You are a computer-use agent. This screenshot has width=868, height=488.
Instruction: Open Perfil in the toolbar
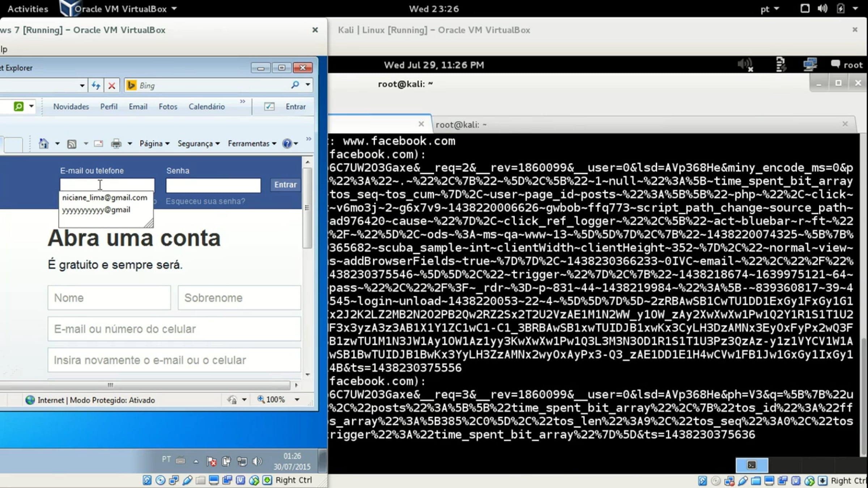[x=109, y=107]
